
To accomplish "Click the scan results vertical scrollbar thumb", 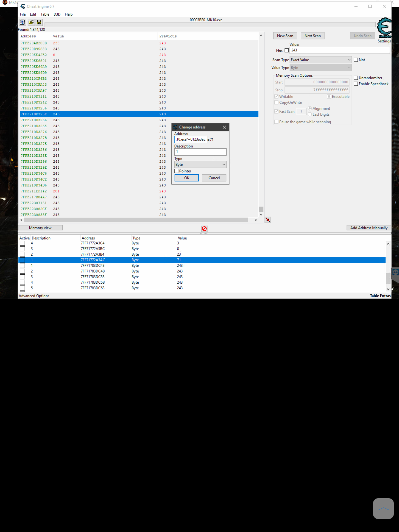I will click(261, 209).
